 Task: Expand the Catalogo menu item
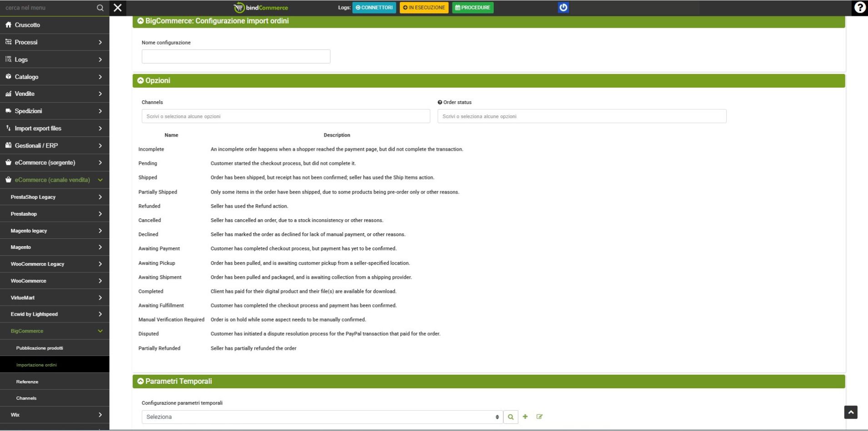(55, 77)
